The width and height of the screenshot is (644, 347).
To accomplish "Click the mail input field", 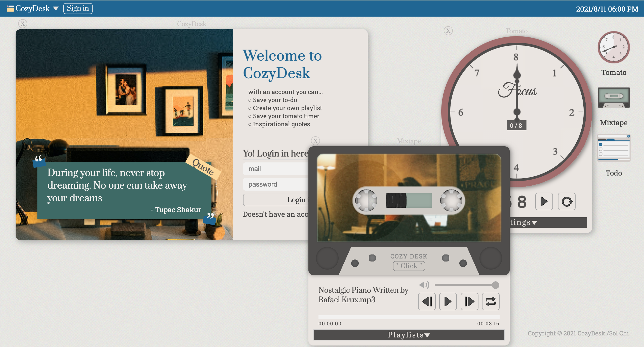I will pos(276,169).
